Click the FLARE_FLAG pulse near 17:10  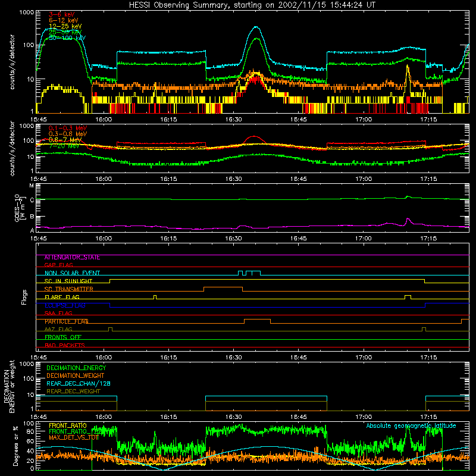[408, 297]
